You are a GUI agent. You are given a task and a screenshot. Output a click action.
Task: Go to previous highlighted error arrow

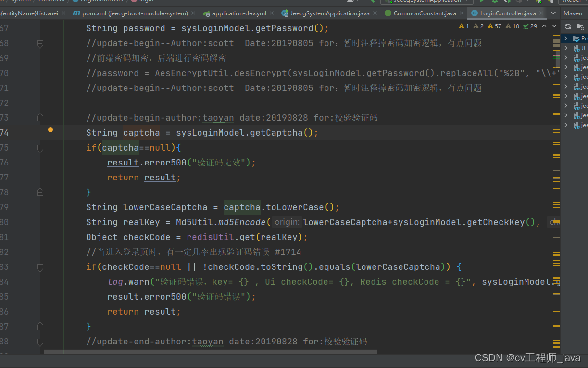tap(545, 26)
